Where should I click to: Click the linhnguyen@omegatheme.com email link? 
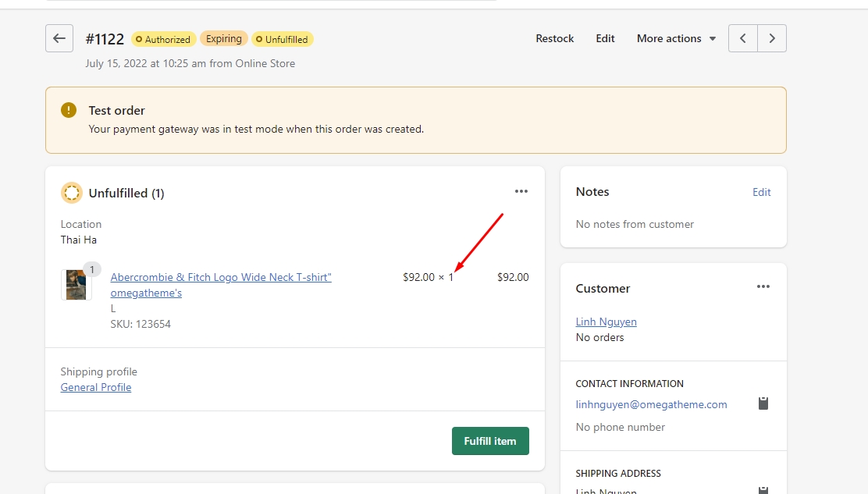[x=651, y=404]
